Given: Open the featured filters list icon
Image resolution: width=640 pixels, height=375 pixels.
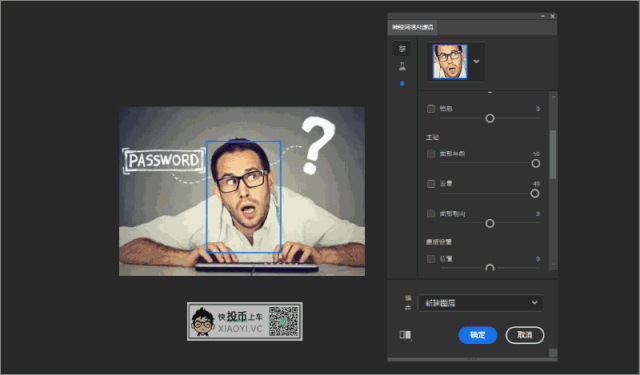Looking at the screenshot, I should [x=402, y=49].
